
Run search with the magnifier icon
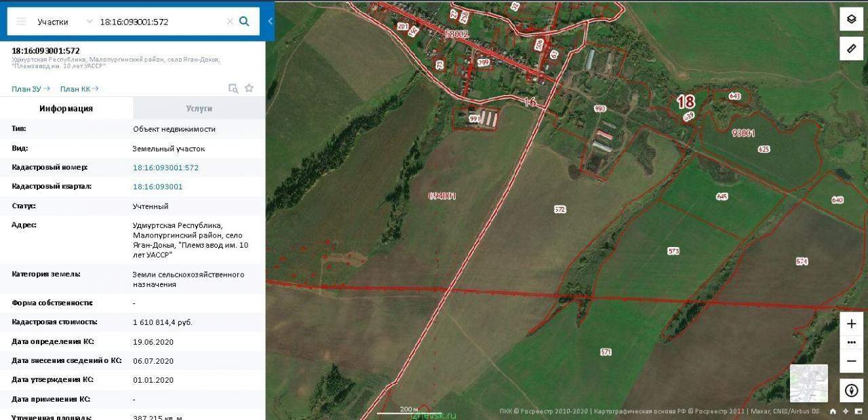[245, 22]
